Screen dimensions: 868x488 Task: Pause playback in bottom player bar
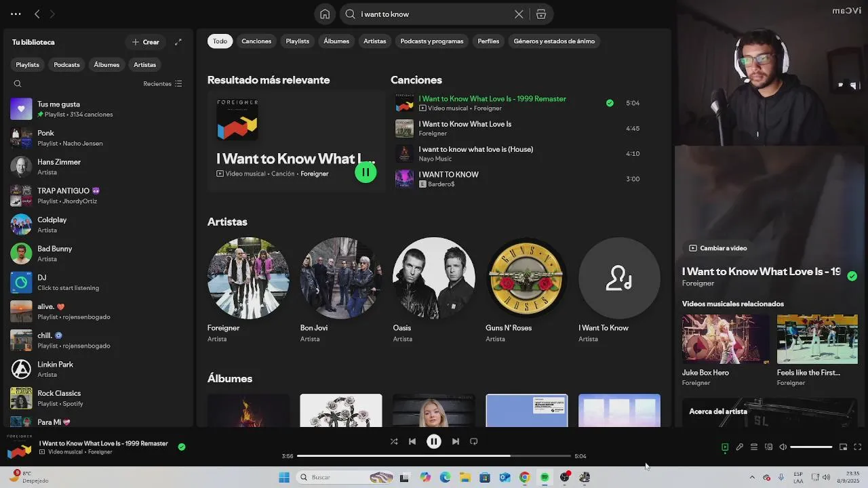434,441
